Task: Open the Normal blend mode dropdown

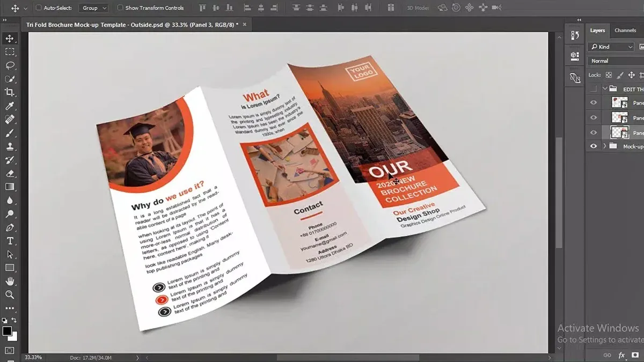Action: [x=616, y=61]
